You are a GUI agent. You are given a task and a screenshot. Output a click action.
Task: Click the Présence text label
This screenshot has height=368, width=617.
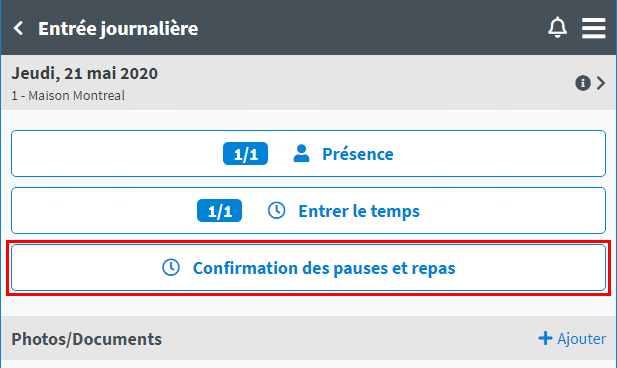click(x=358, y=154)
